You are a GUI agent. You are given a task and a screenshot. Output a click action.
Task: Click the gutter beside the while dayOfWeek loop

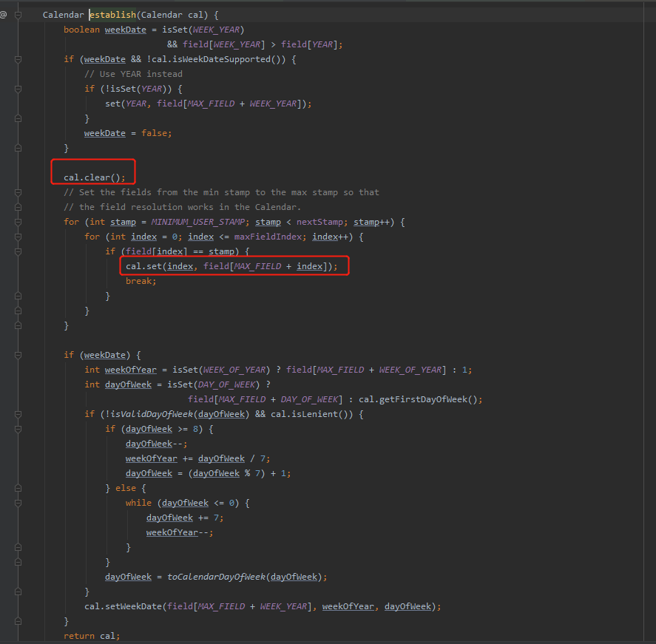(6, 502)
